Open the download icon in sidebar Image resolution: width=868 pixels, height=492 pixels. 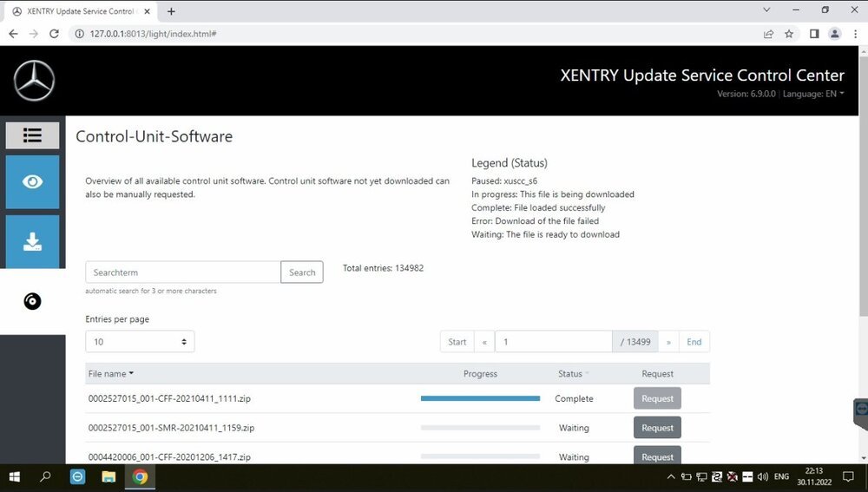(32, 242)
